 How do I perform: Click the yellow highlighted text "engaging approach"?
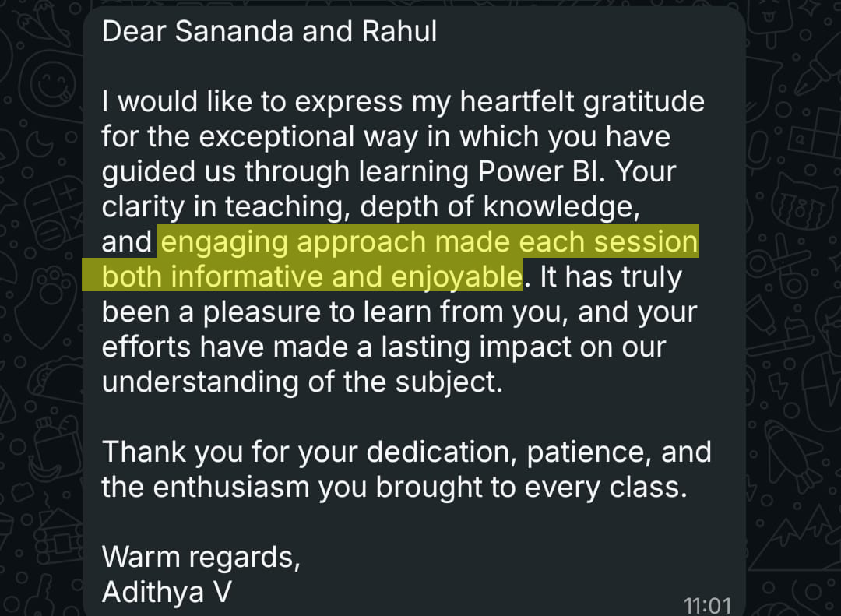[293, 242]
